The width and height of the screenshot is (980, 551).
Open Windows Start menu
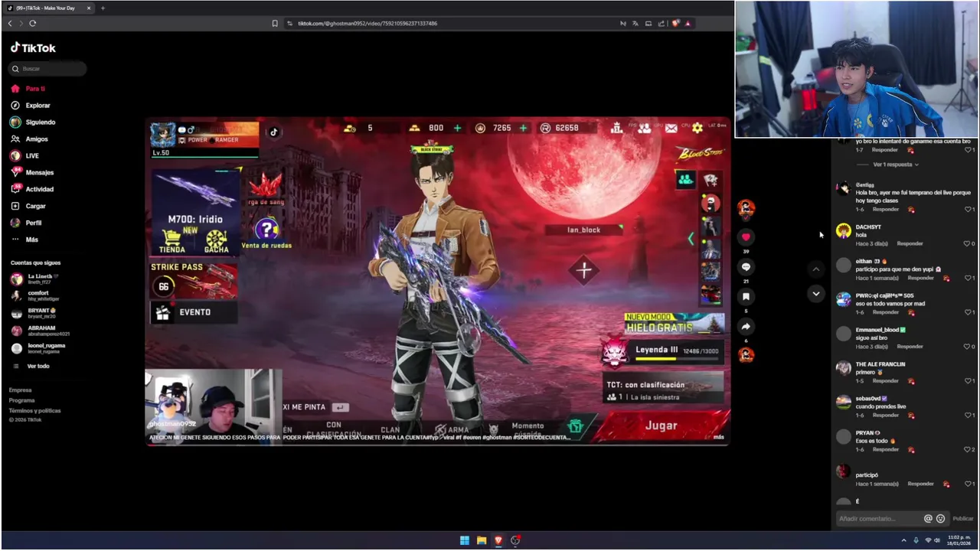click(465, 540)
